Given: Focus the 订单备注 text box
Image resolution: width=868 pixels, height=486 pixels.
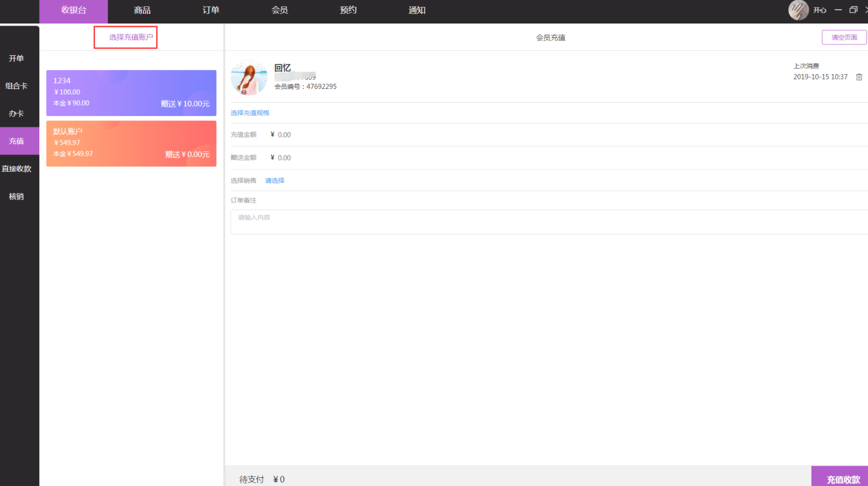Looking at the screenshot, I should 549,222.
